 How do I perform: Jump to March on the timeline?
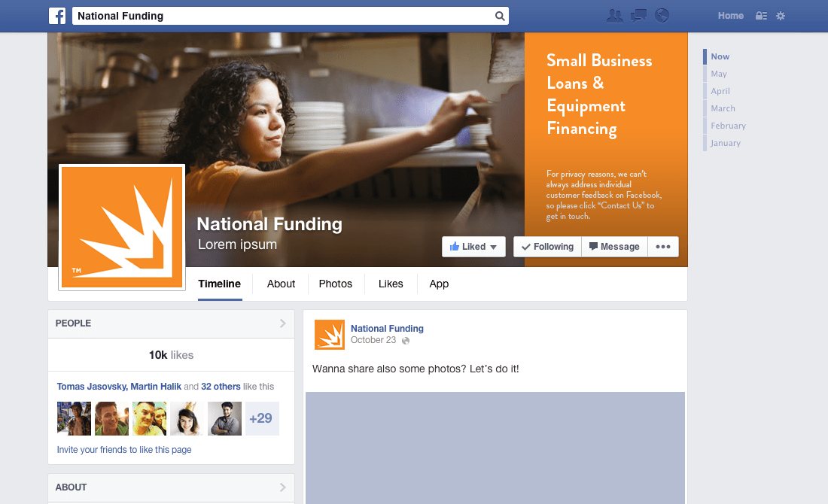(x=723, y=108)
